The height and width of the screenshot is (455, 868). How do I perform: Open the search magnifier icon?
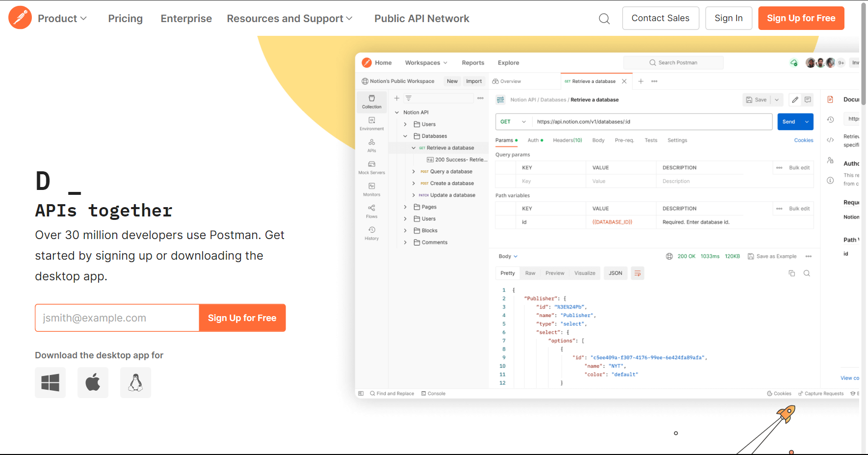click(x=604, y=19)
